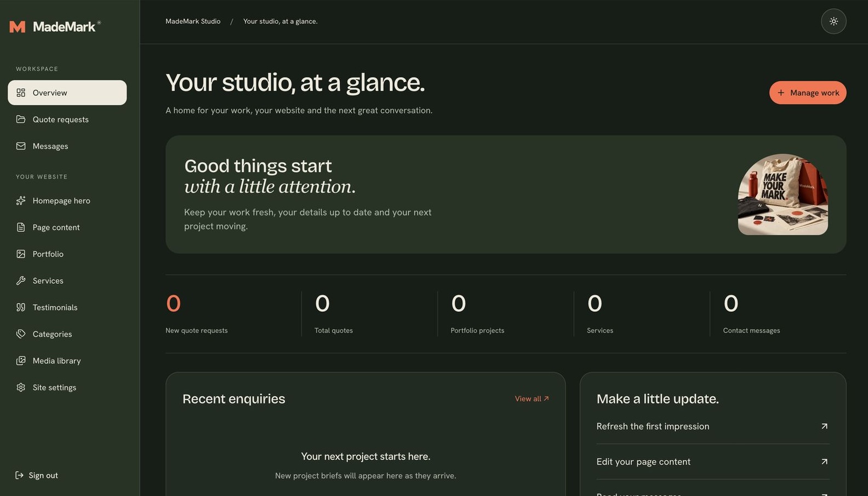
Task: Click the Services stat label in overview
Action: 600,330
